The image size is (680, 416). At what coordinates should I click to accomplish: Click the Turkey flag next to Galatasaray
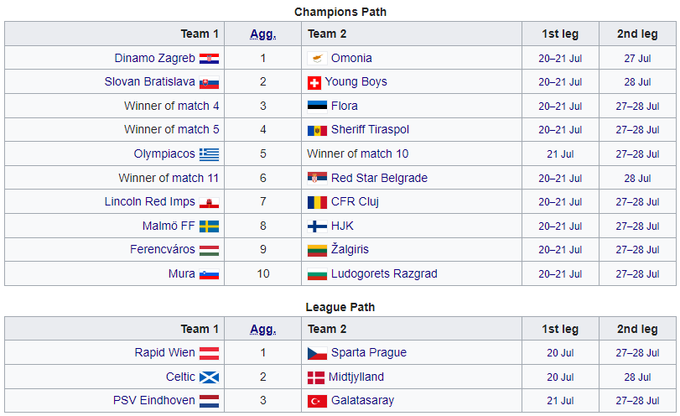(316, 401)
